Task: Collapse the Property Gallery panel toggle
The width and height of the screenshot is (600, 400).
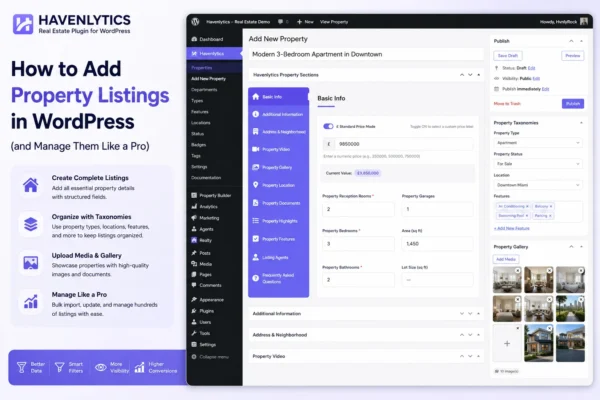Action: [x=581, y=247]
